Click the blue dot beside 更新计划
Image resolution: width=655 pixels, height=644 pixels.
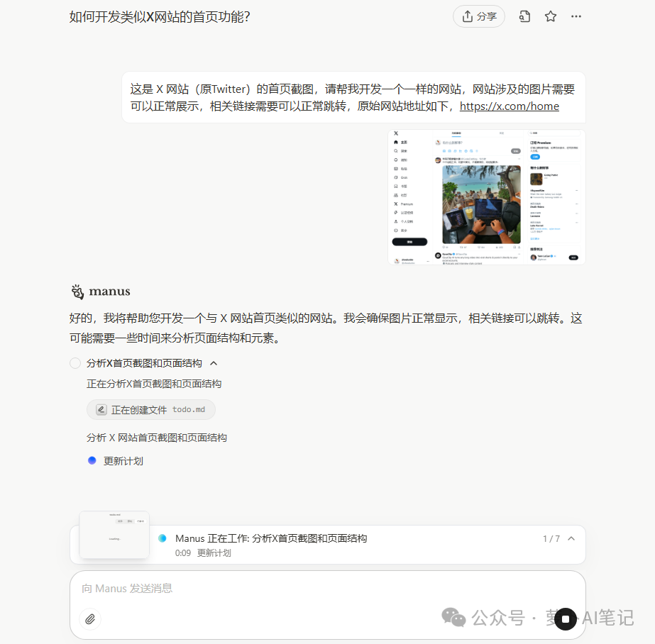92,460
